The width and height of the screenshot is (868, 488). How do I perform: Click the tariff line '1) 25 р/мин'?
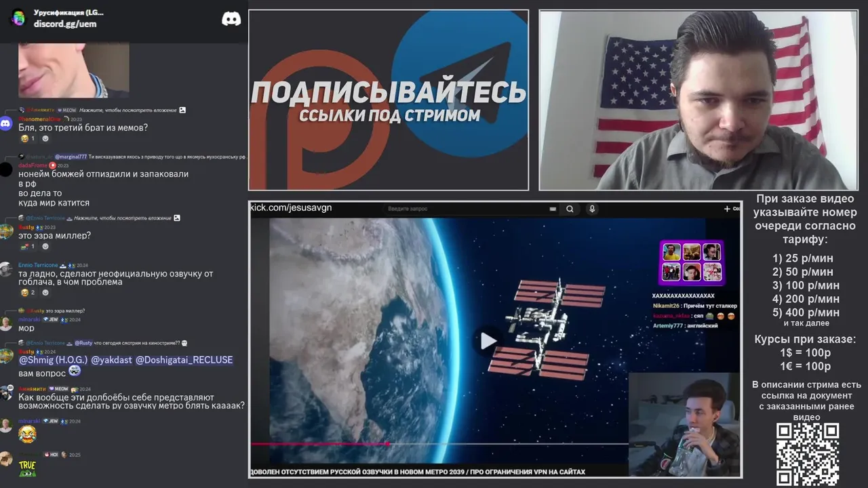tap(803, 258)
